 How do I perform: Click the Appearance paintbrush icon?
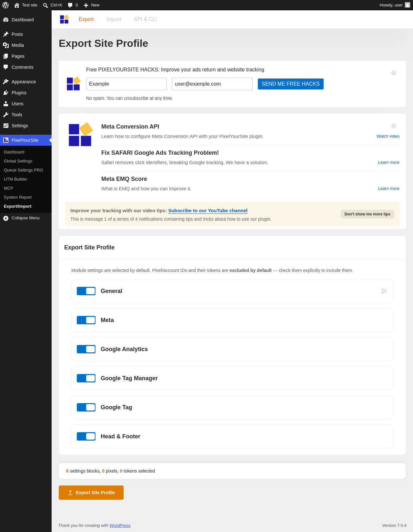[6, 82]
